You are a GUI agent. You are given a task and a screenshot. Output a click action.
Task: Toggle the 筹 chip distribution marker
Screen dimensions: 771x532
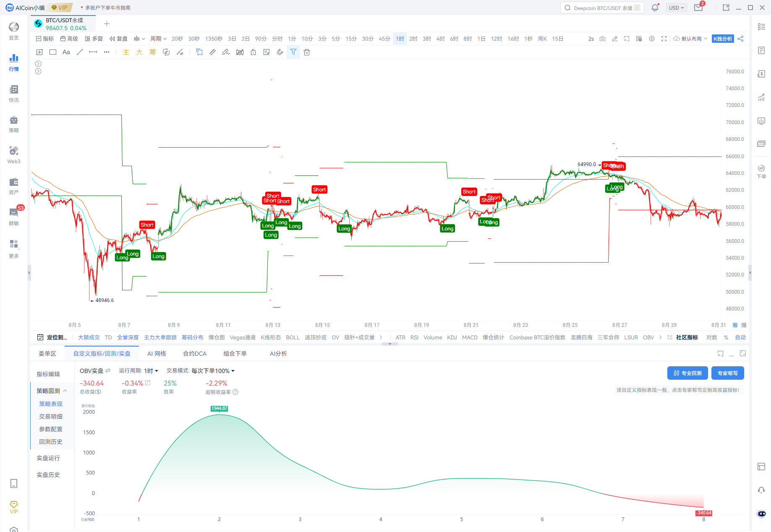153,52
